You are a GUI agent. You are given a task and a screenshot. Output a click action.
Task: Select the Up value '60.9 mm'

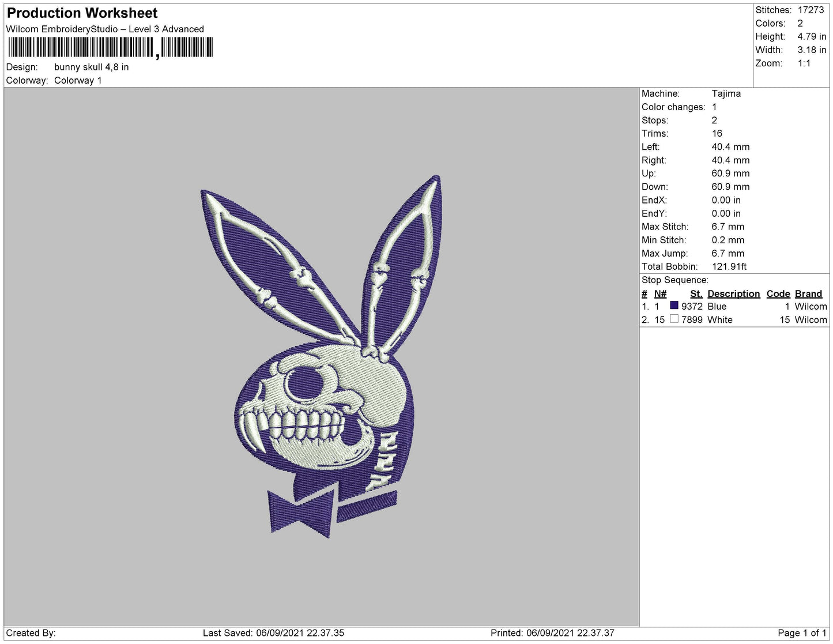pyautogui.click(x=731, y=173)
